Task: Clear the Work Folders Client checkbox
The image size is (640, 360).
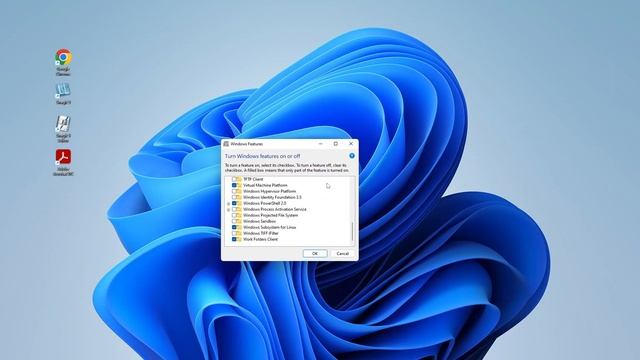Action: click(x=234, y=239)
